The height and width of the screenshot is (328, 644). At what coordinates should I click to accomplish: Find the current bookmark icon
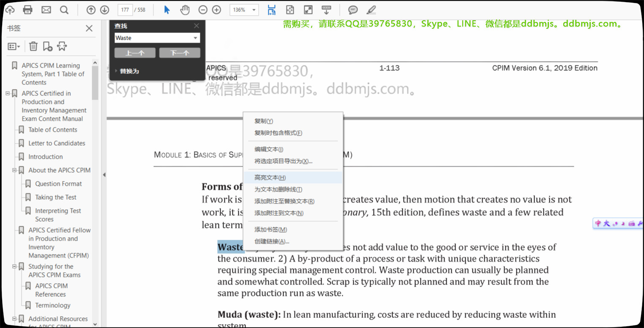tap(62, 46)
